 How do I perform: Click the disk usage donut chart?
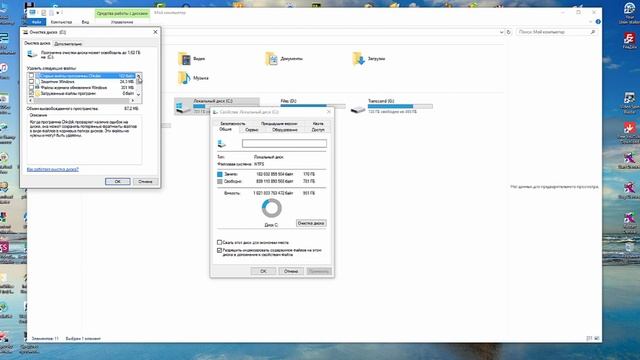click(x=271, y=208)
